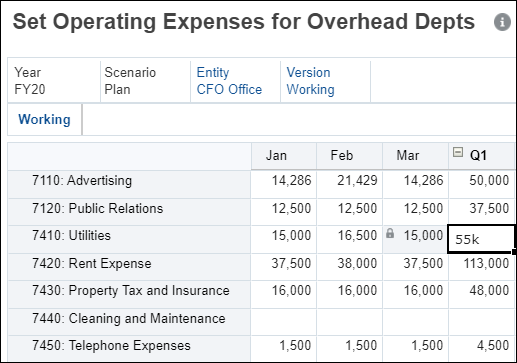Viewport: 517px width, 363px height.
Task: Click the Utilities Q1 cell containing 55k
Action: (x=481, y=239)
